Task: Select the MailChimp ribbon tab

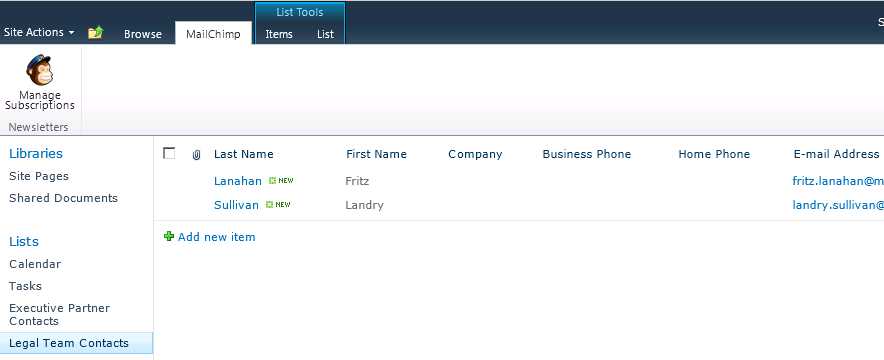Action: click(x=213, y=34)
